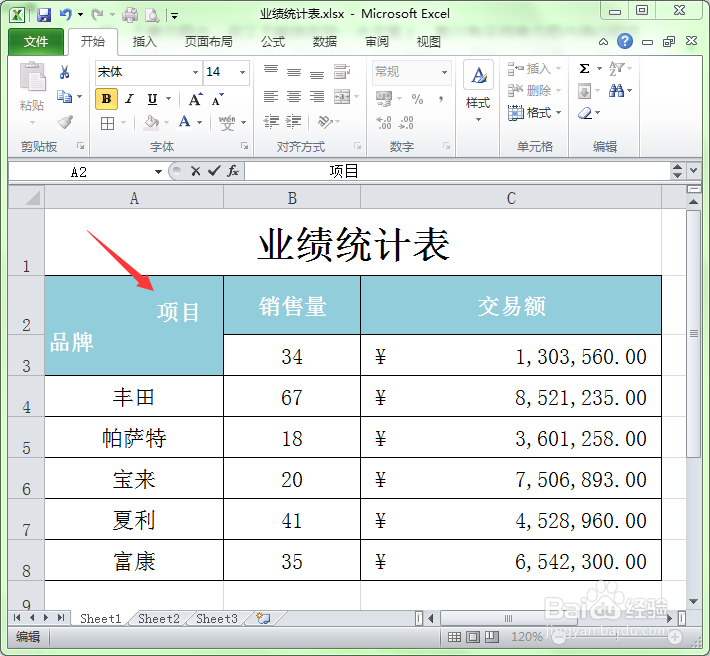The width and height of the screenshot is (710, 656).
Task: Toggle Italic formatting button
Action: point(130,99)
